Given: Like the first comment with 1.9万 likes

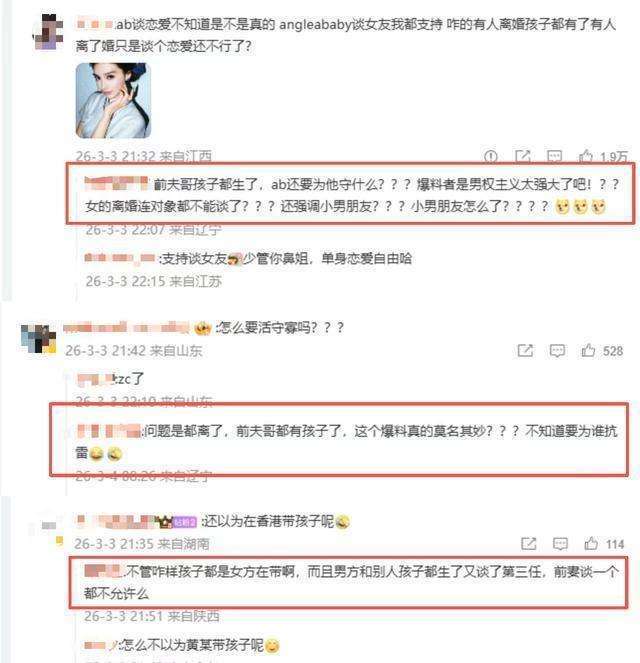Looking at the screenshot, I should 585,156.
